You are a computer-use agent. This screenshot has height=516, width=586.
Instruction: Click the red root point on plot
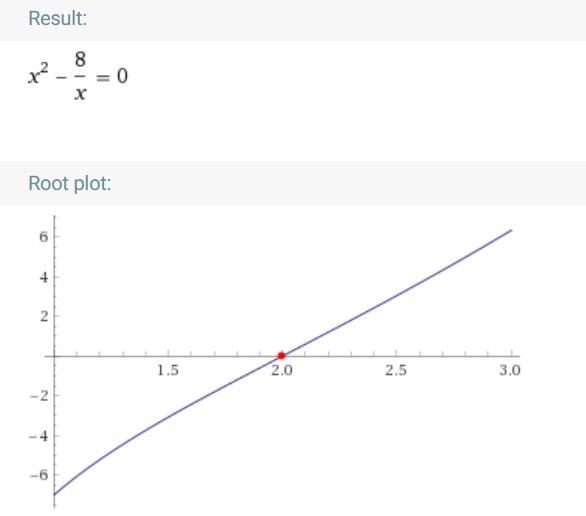click(x=281, y=356)
